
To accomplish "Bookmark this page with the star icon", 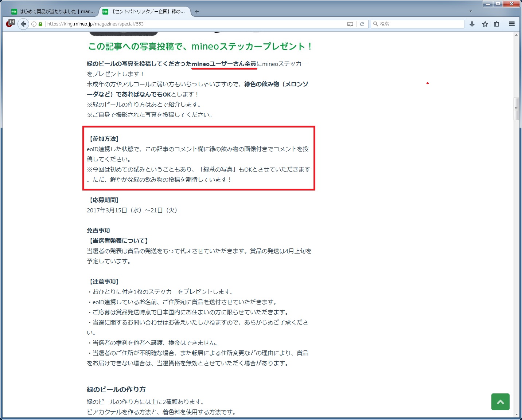I will pyautogui.click(x=485, y=24).
